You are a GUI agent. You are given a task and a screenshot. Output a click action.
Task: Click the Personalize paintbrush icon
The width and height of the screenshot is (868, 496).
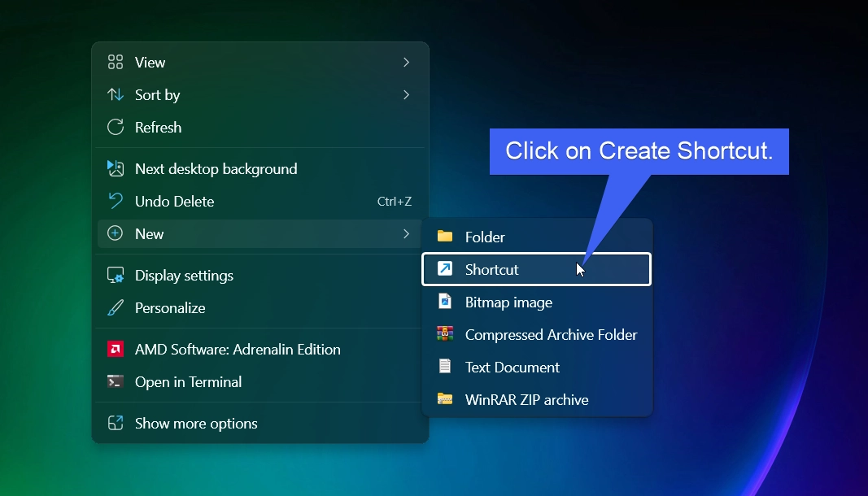[x=116, y=307]
